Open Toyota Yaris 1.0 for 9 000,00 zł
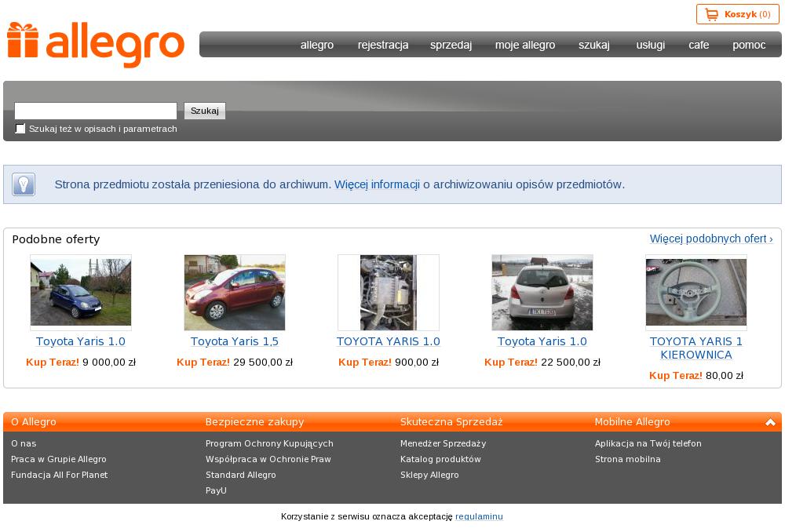The image size is (785, 532). point(81,341)
